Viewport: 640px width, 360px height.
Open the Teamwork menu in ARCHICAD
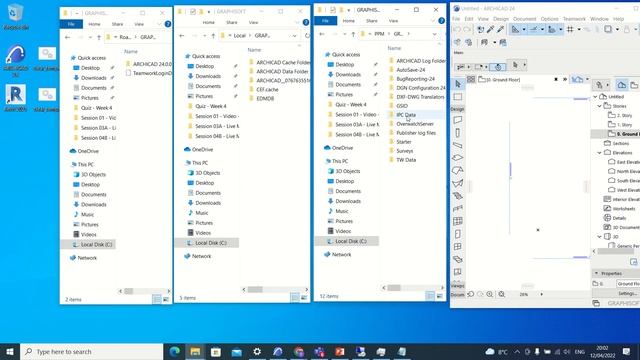coord(574,19)
